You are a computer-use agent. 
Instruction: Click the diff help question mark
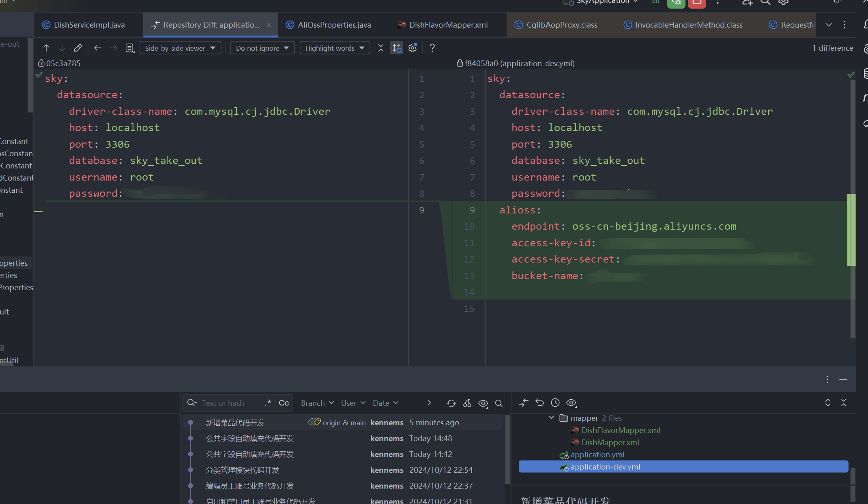pyautogui.click(x=432, y=48)
